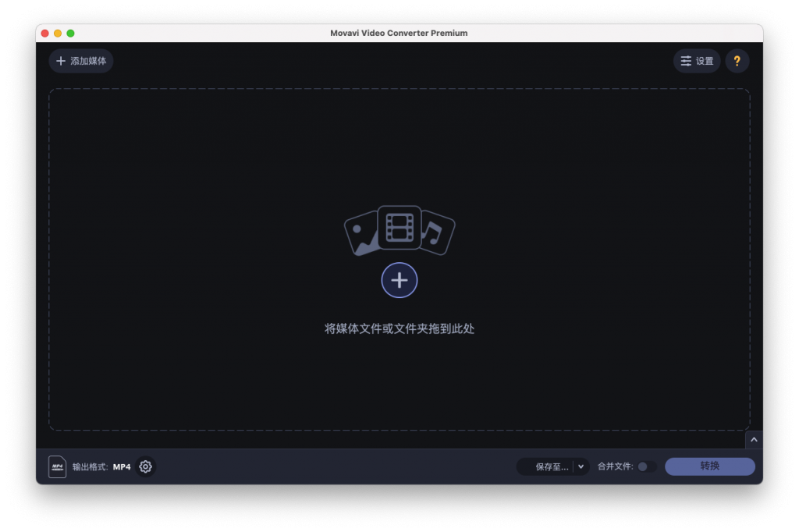
Task: Close the window with red button
Action: point(44,33)
